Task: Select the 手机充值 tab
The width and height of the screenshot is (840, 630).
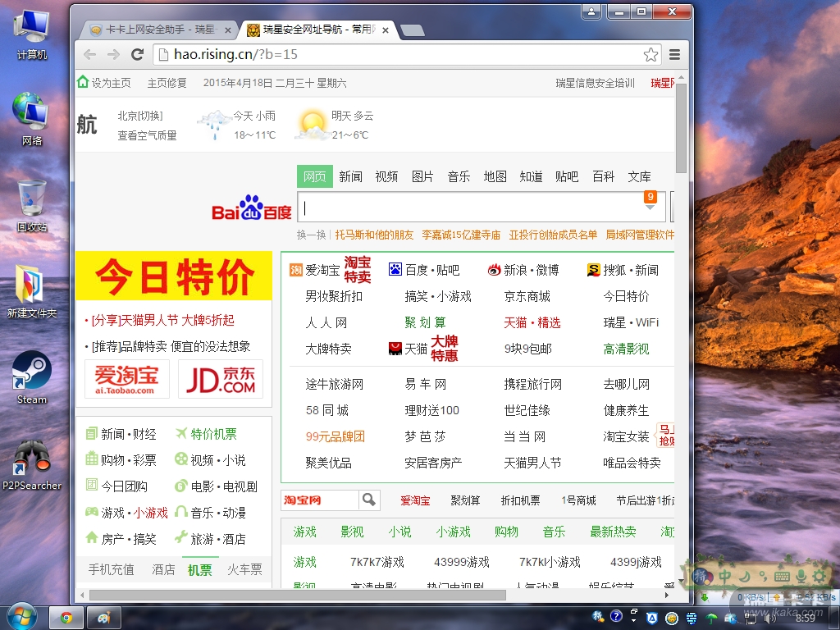Action: coord(111,570)
